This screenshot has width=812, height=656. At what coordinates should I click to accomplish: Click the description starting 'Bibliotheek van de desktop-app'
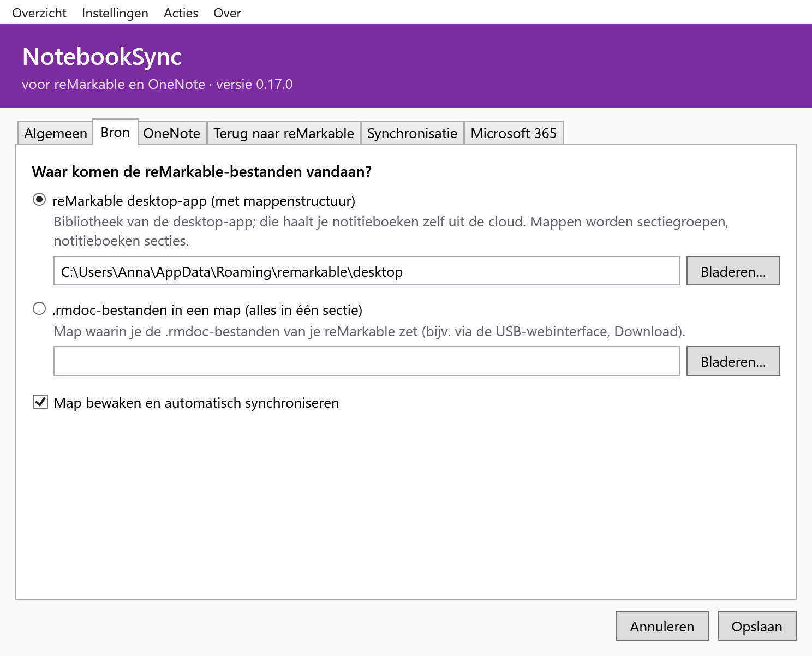click(x=391, y=231)
